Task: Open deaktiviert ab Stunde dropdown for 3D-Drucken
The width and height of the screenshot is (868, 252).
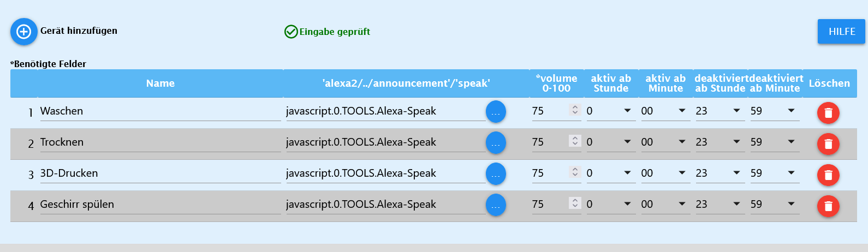Action: 720,173
